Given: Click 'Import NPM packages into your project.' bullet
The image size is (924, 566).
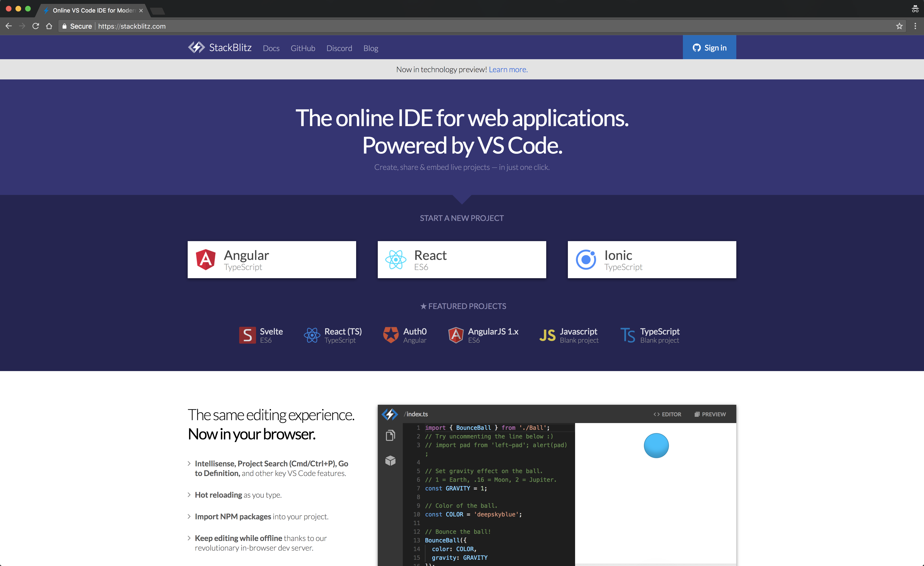Looking at the screenshot, I should point(261,516).
